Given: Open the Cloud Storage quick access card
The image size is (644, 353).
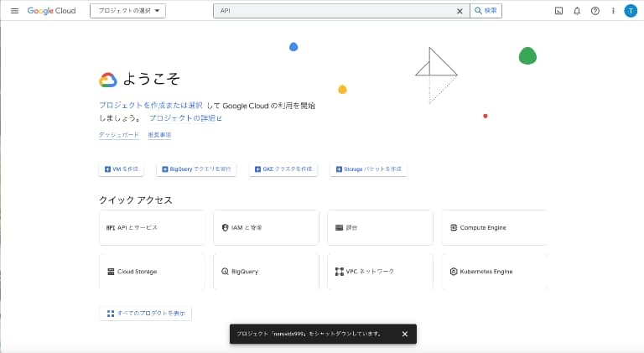Looking at the screenshot, I should [152, 272].
